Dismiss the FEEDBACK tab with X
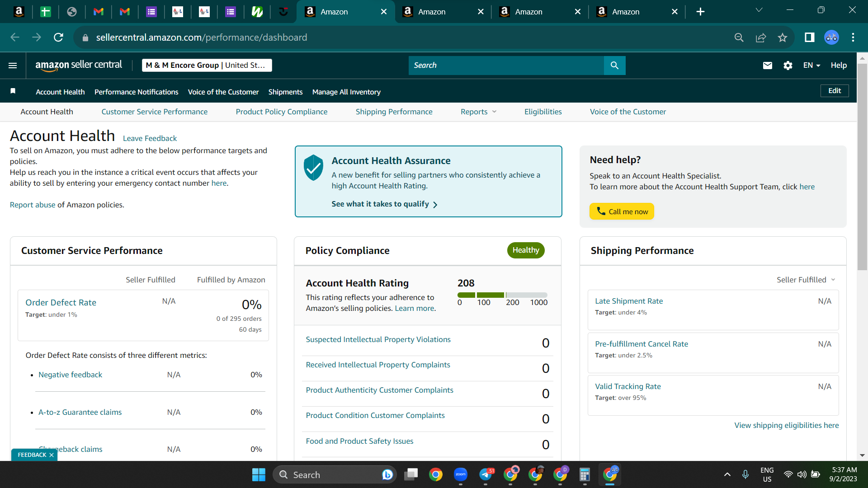 click(52, 455)
